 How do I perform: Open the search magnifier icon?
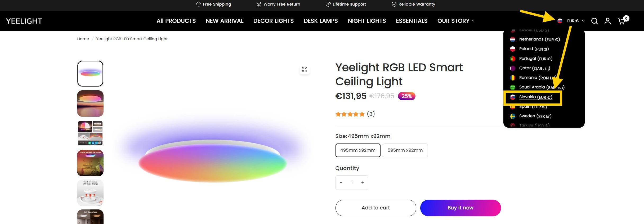click(x=594, y=21)
